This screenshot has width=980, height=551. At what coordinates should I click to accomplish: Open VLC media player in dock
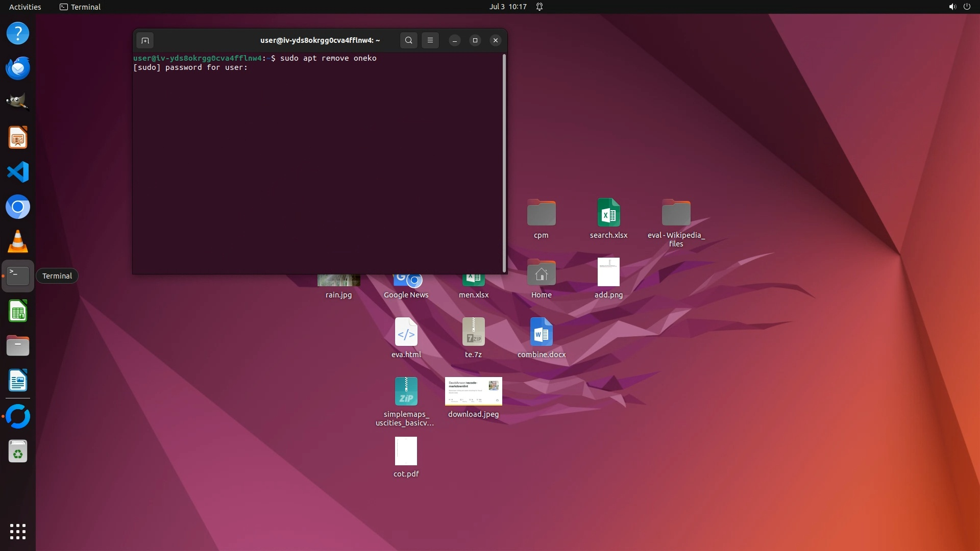tap(18, 241)
